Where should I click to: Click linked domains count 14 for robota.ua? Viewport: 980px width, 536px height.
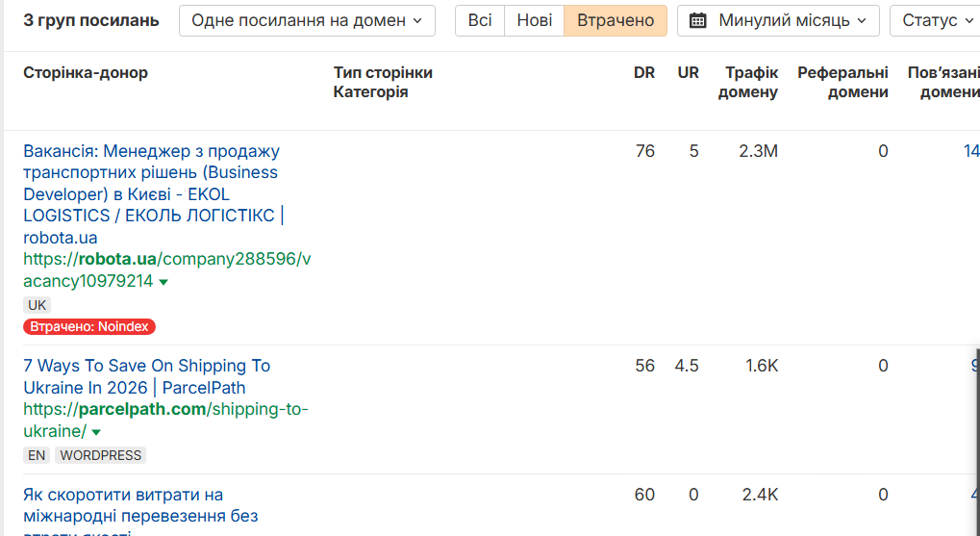(x=970, y=151)
